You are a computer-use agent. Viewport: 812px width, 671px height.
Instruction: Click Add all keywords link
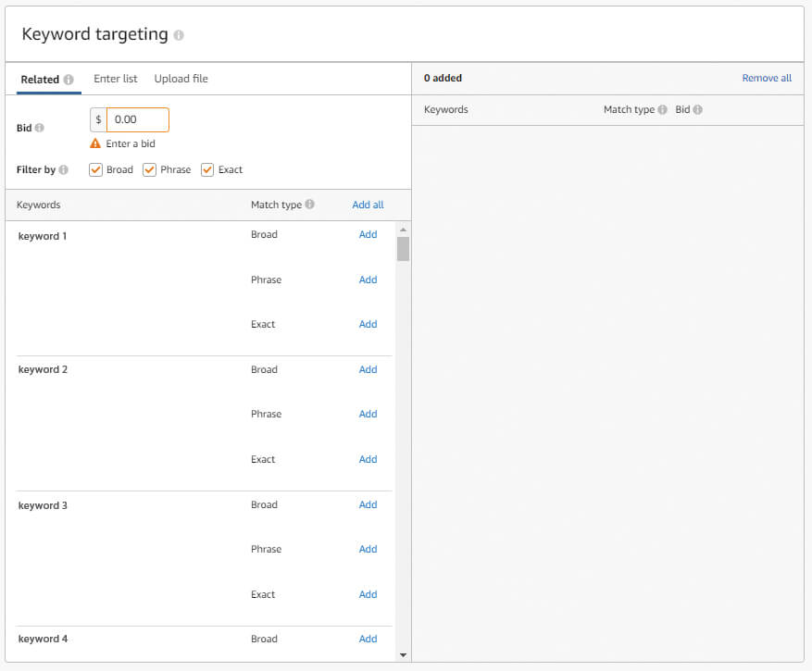(x=369, y=205)
